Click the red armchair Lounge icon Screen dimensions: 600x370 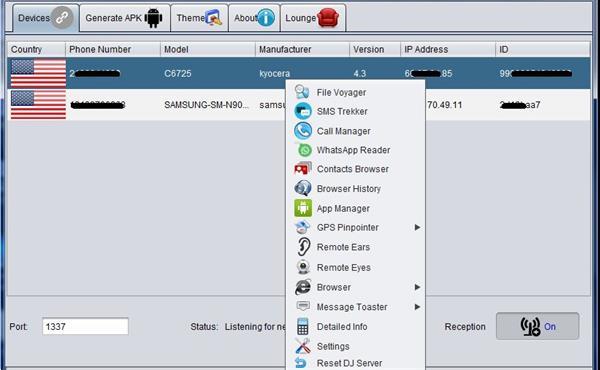click(328, 18)
